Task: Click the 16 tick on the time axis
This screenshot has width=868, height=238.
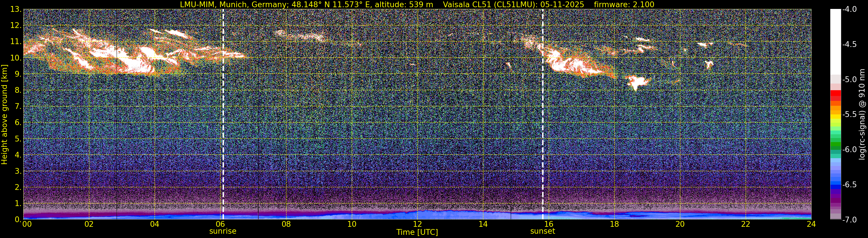Action: point(548,224)
